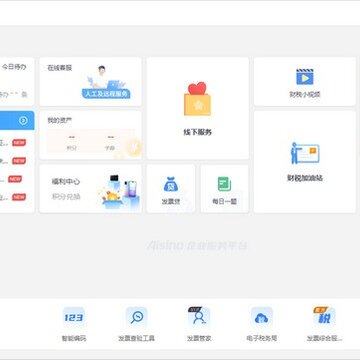Select the 线下服务 heart box icon
The image size is (360, 360).
pyautogui.click(x=197, y=99)
